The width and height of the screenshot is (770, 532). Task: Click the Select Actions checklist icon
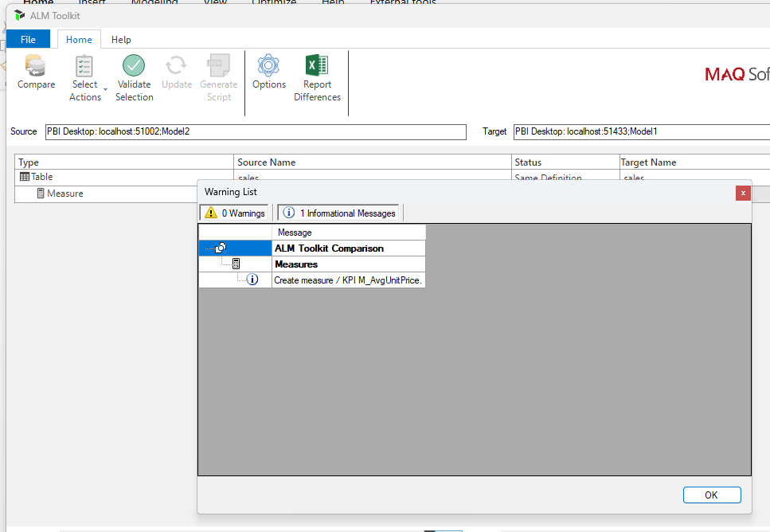(x=84, y=66)
